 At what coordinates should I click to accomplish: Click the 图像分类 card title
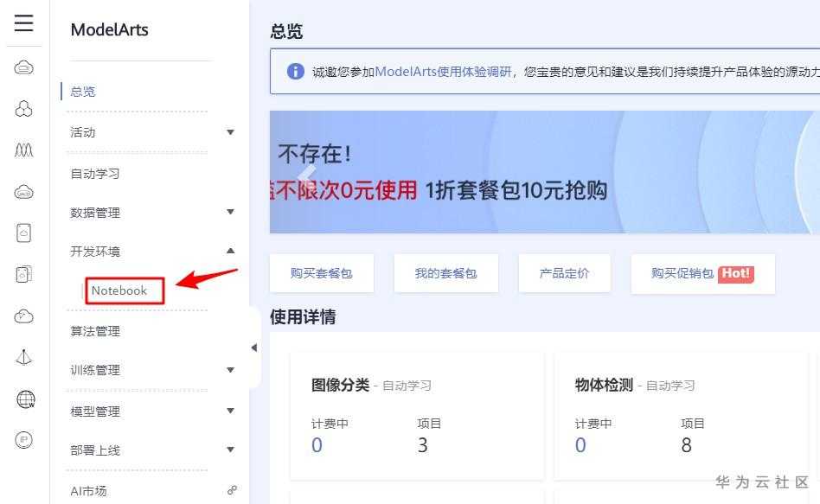point(341,385)
